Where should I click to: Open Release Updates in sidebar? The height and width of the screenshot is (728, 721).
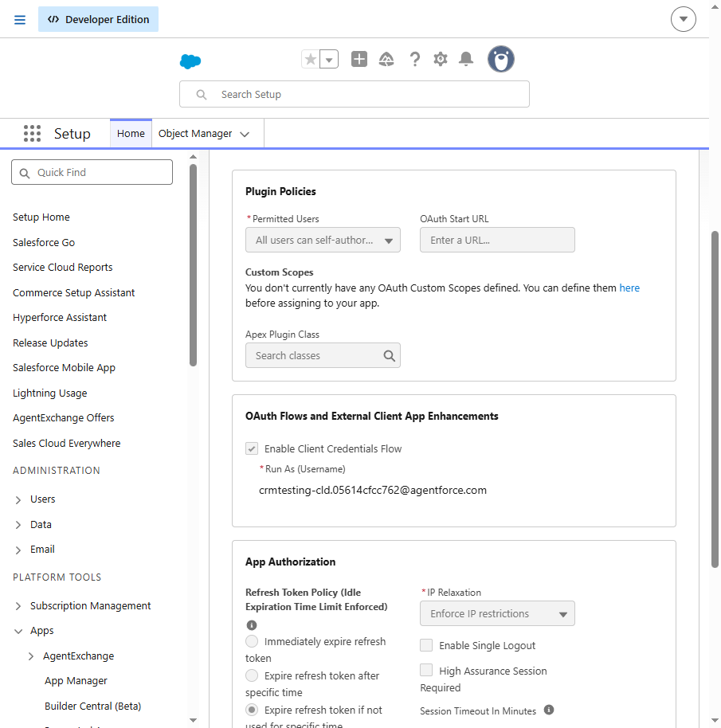50,342
